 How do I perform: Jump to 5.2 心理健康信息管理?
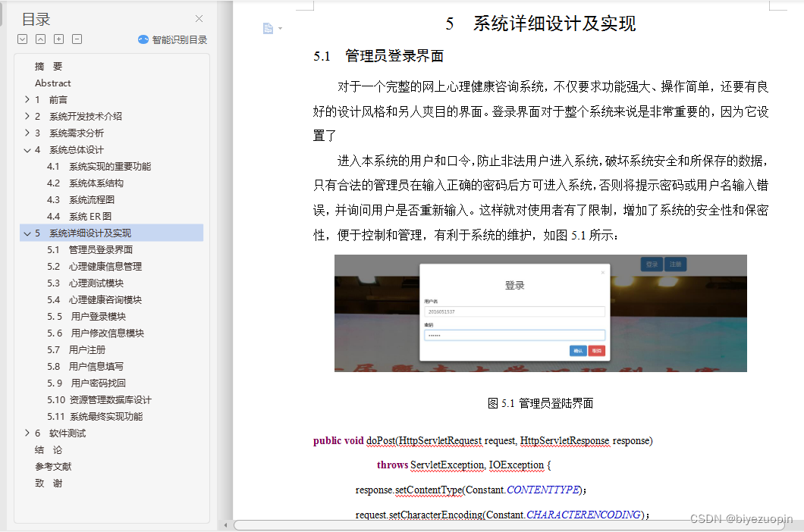[94, 267]
